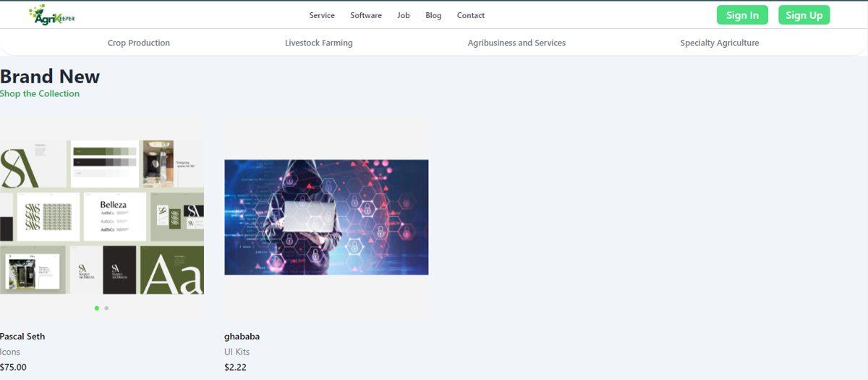Open the Software menu item
This screenshot has width=868, height=380.
click(366, 15)
